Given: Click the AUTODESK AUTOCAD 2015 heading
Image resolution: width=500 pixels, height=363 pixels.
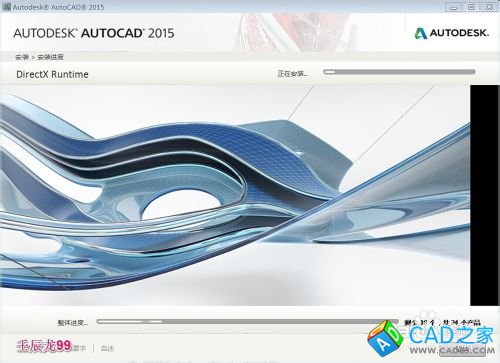Looking at the screenshot, I should pyautogui.click(x=94, y=33).
